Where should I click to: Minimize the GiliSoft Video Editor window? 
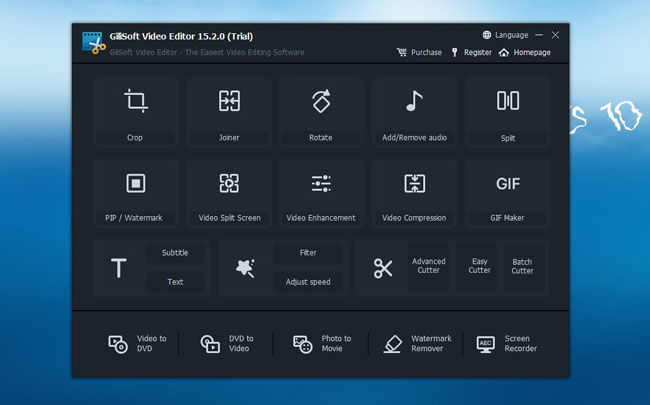coord(539,35)
